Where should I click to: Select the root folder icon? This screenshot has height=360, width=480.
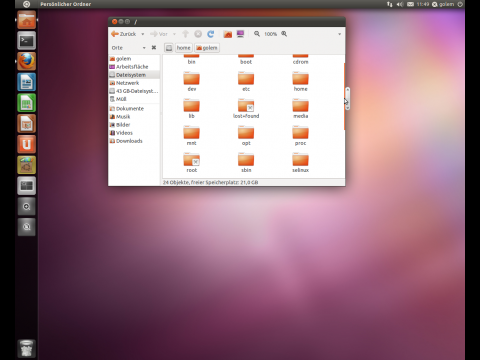pos(191,160)
